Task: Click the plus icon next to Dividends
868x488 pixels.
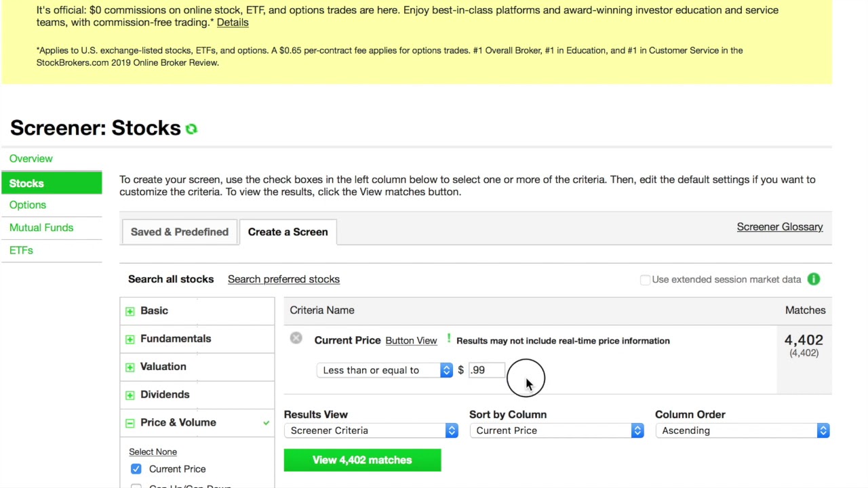Action: coord(130,395)
